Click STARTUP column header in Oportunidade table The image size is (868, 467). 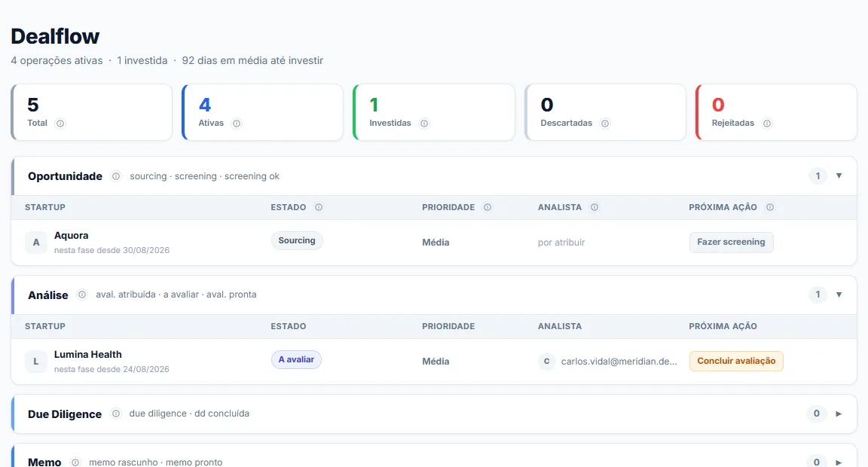(45, 207)
